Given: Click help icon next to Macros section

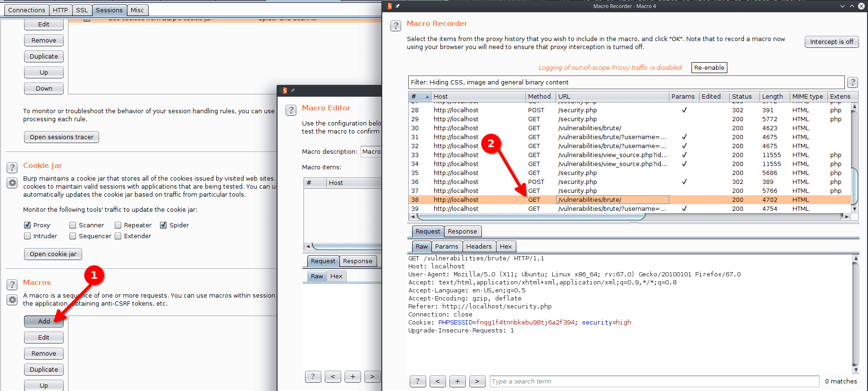Looking at the screenshot, I should pos(12,284).
